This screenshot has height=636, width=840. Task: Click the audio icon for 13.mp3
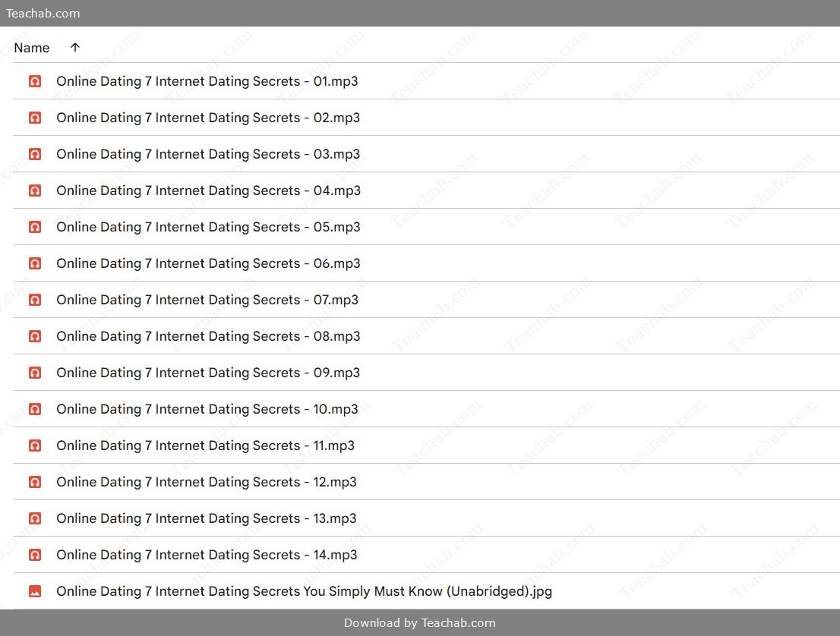(x=35, y=518)
